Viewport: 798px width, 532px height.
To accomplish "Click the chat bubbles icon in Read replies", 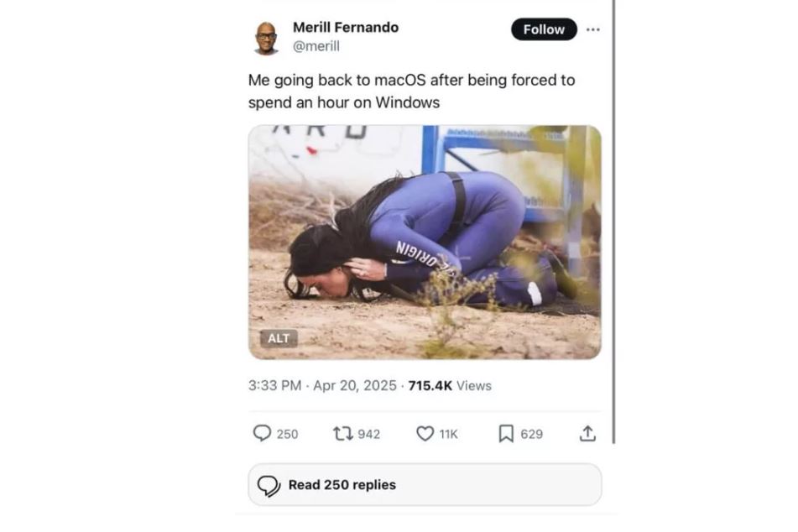I will [269, 486].
